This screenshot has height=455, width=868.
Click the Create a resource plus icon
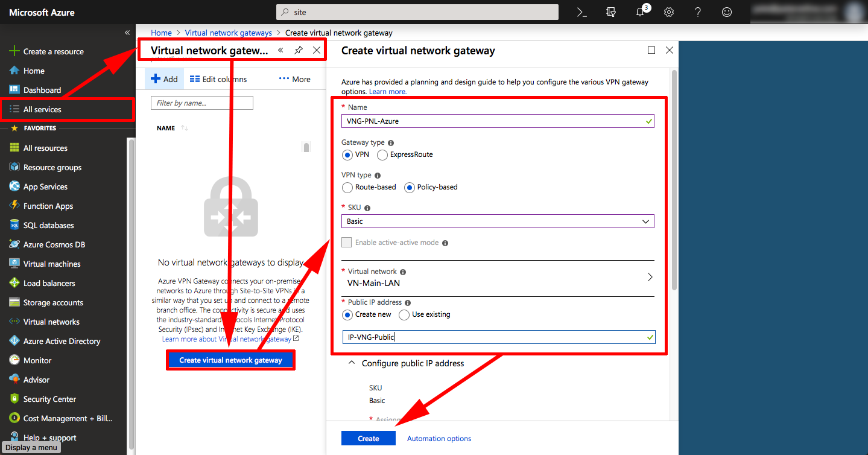14,51
